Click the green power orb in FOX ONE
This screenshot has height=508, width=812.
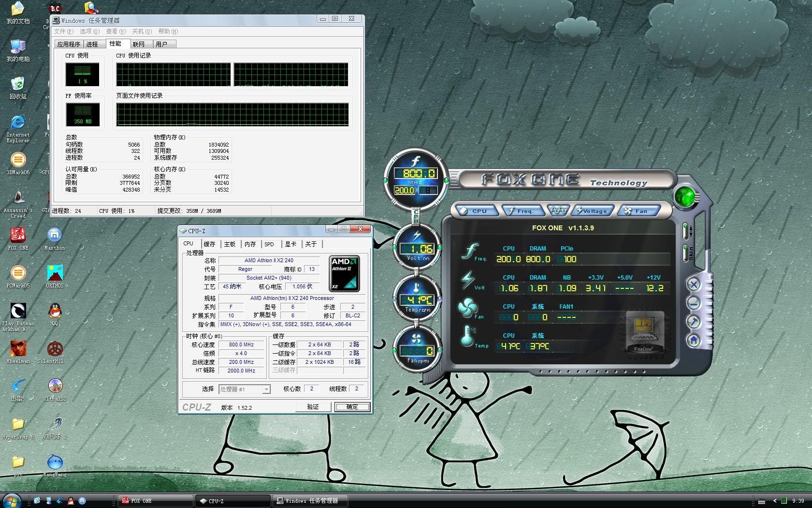click(684, 197)
